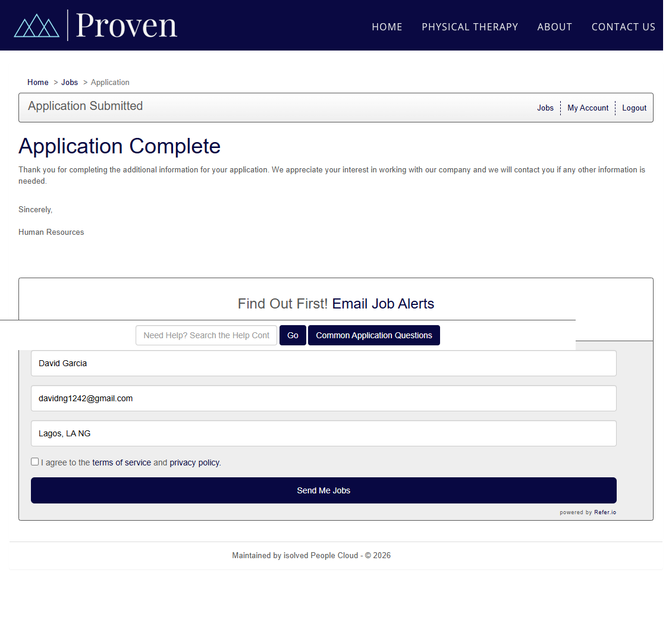Click the Home breadcrumb link
672x617 pixels.
click(x=38, y=82)
